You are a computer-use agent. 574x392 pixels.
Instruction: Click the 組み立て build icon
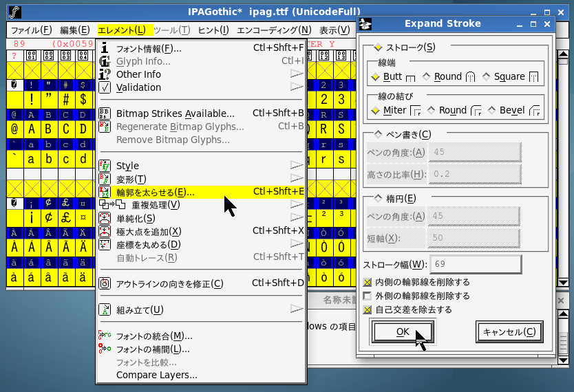[x=105, y=309]
